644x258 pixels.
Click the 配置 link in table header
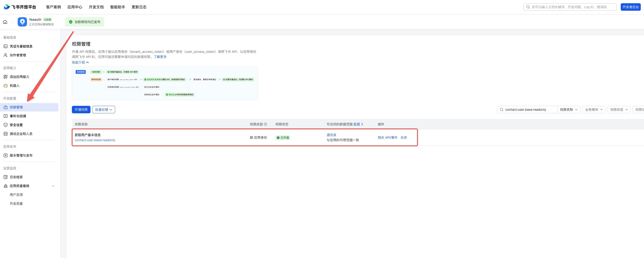(358, 124)
